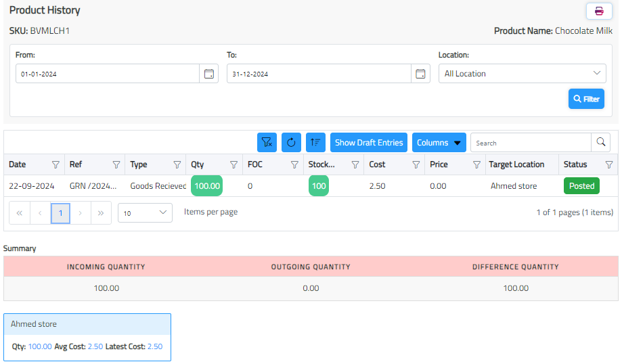The image size is (622, 364).
Task: Click the sort order icon button
Action: point(315,143)
